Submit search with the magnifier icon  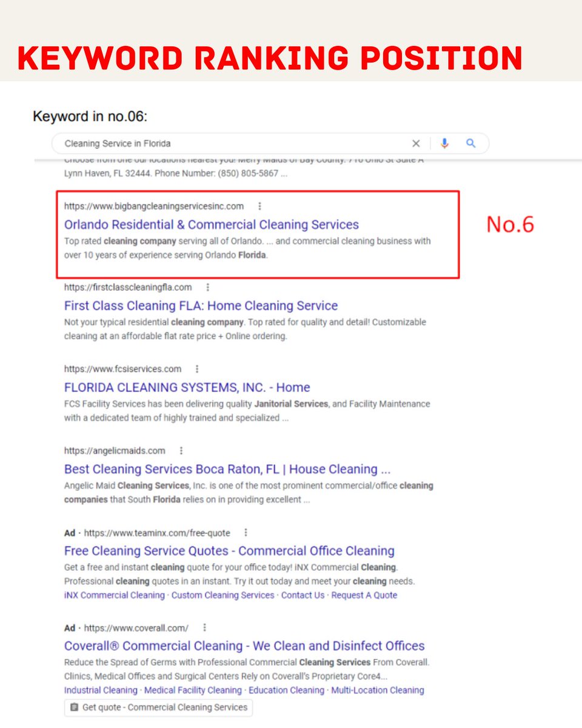tap(471, 144)
